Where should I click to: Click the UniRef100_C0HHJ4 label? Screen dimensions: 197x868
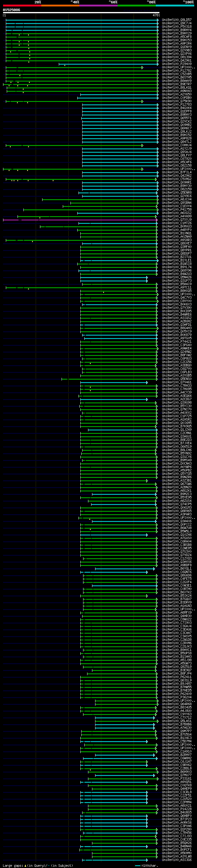(x=176, y=145)
